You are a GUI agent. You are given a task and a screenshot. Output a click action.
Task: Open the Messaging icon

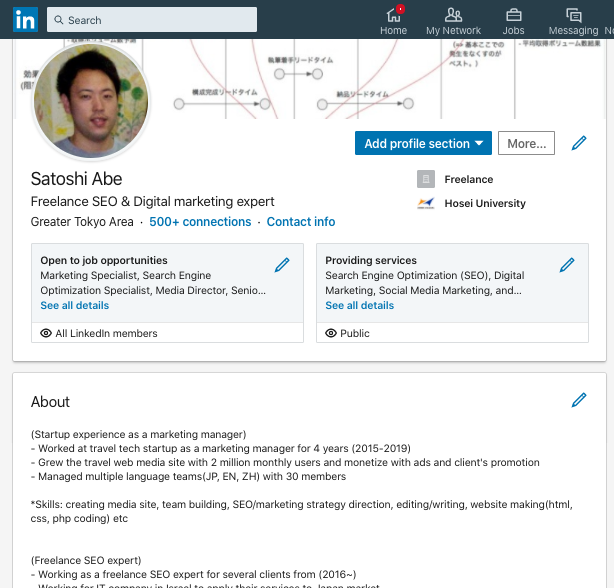(x=573, y=15)
